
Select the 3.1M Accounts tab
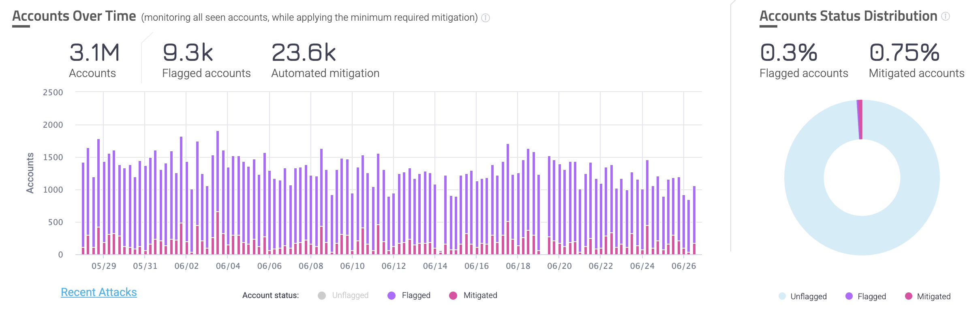94,60
